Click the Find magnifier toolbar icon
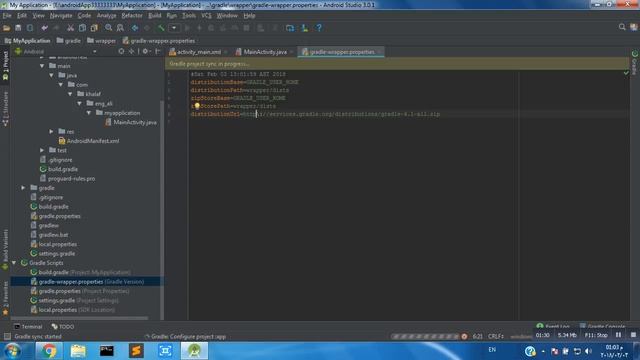Viewport: 640px width, 360px height. (109, 28)
